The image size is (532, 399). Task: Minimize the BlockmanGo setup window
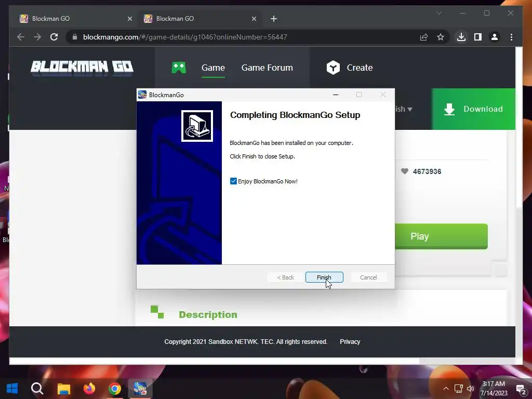coord(336,95)
